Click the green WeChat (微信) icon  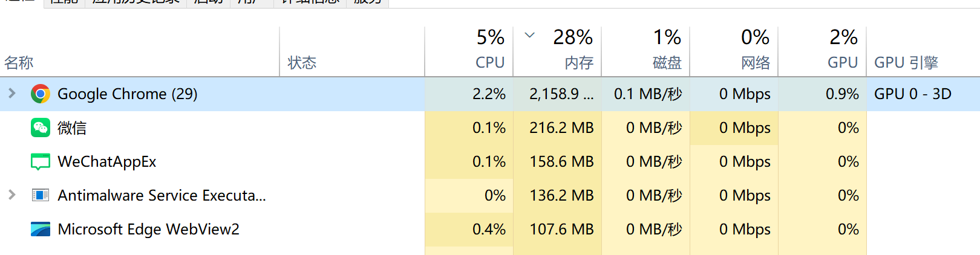click(41, 127)
